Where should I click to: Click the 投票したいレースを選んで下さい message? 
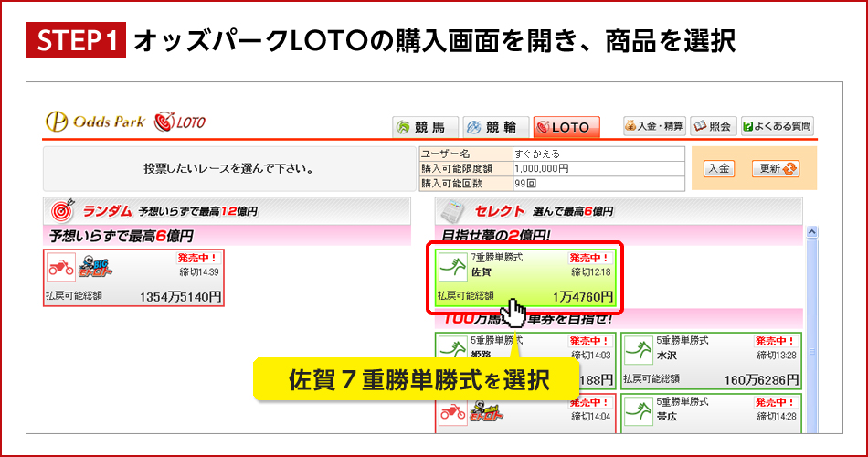click(228, 168)
